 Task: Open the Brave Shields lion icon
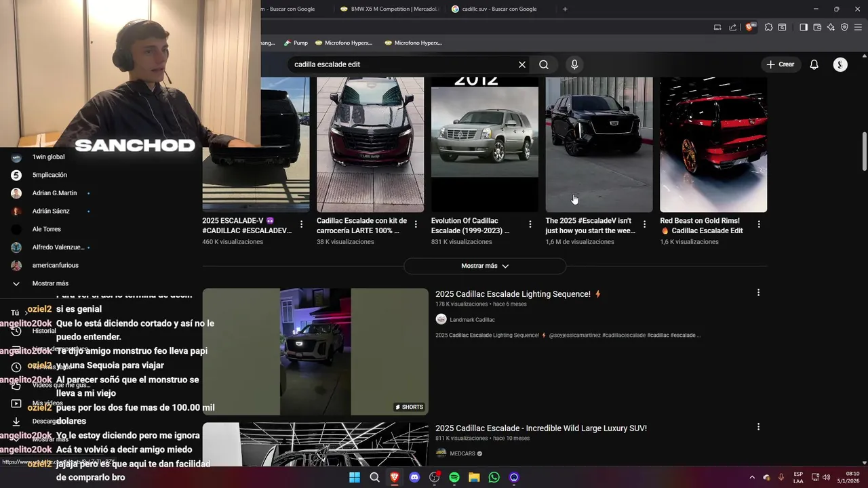click(749, 27)
